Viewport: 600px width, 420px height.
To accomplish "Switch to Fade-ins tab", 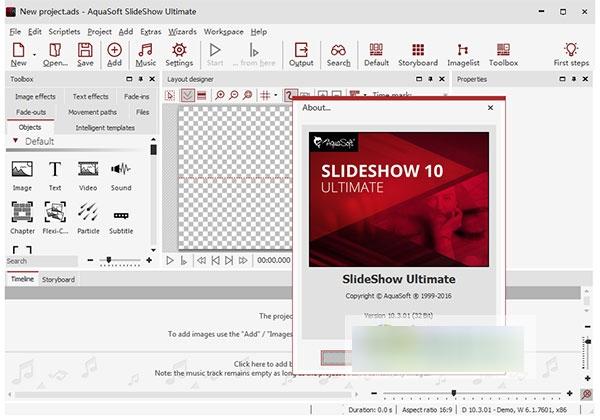I will coord(137,97).
